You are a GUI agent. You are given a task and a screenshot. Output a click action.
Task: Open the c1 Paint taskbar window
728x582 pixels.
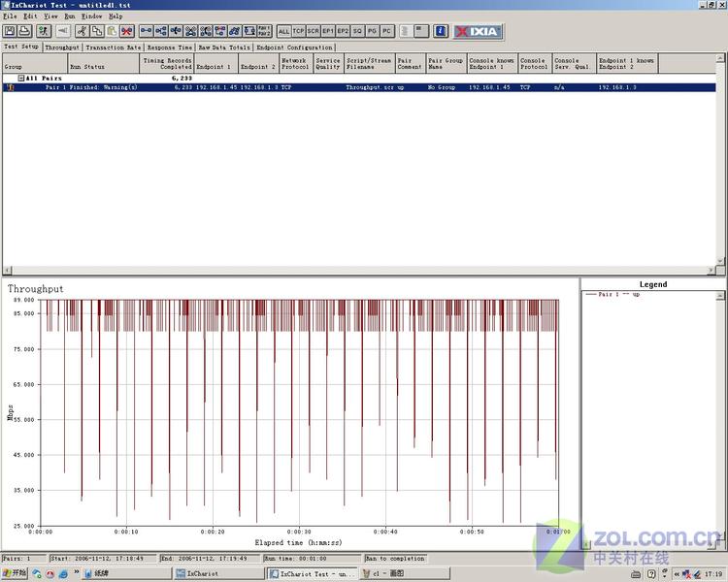tap(406, 574)
